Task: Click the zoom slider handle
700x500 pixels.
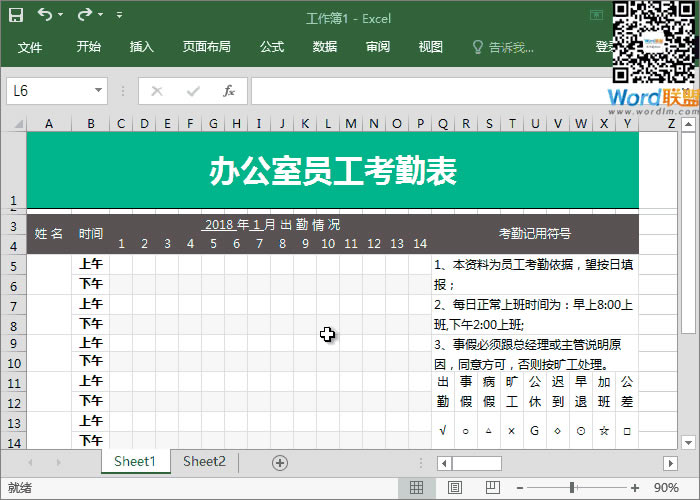Action: click(572, 488)
